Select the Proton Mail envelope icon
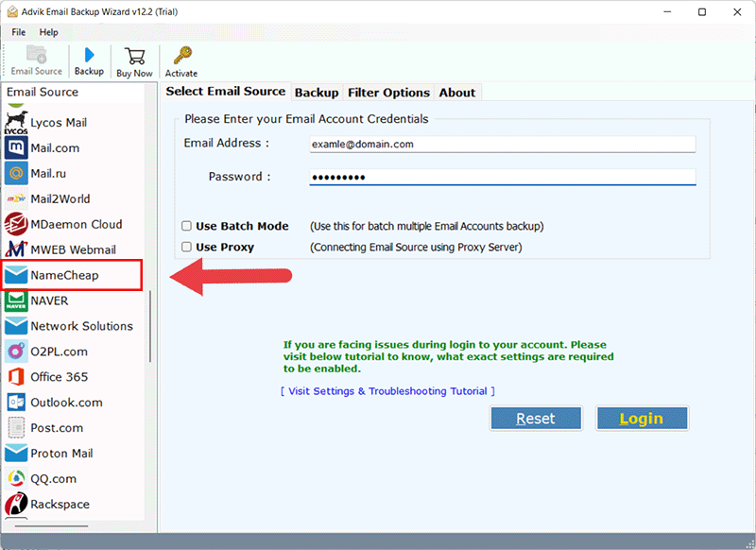The width and height of the screenshot is (756, 550). (x=16, y=453)
